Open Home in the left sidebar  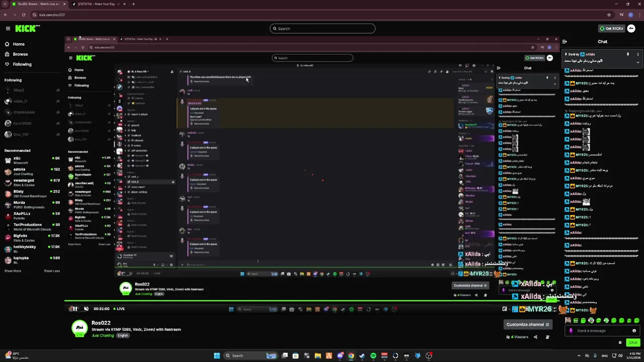click(19, 44)
